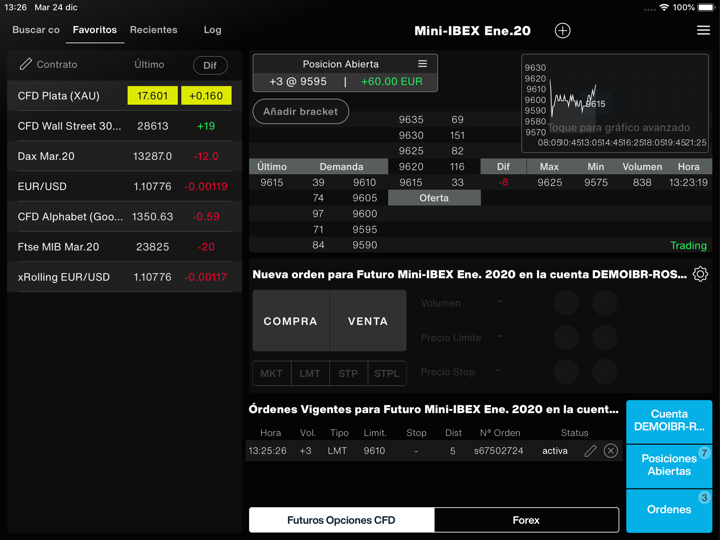Select the LMT order type
This screenshot has height=540, width=720.
tap(310, 373)
